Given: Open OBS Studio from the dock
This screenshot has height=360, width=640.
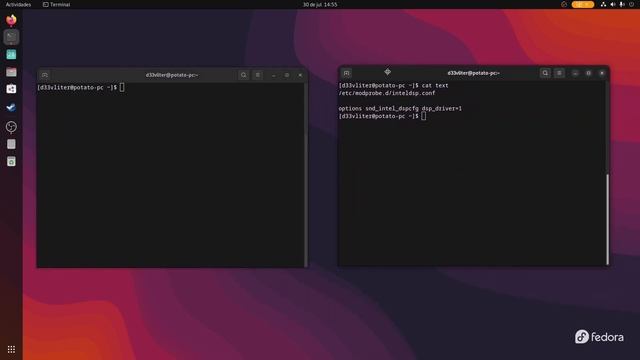Looking at the screenshot, I should pyautogui.click(x=11, y=127).
